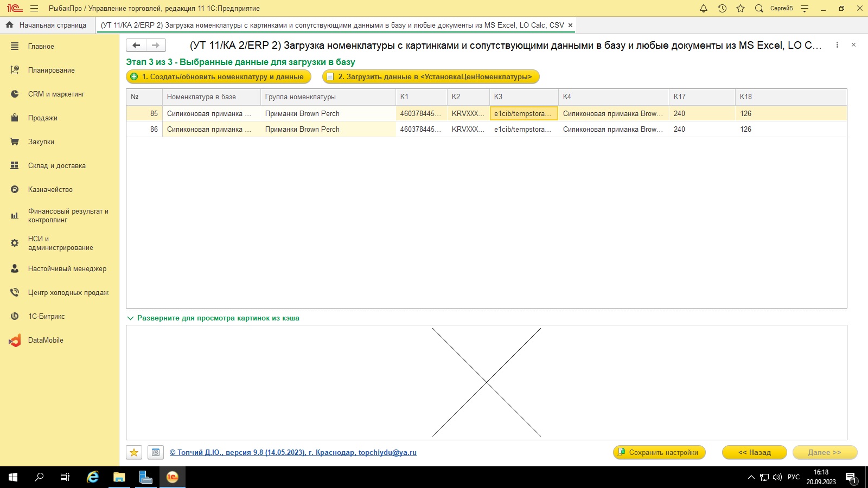868x488 pixels.
Task: Click the yellow star button at the bottom
Action: tap(134, 452)
